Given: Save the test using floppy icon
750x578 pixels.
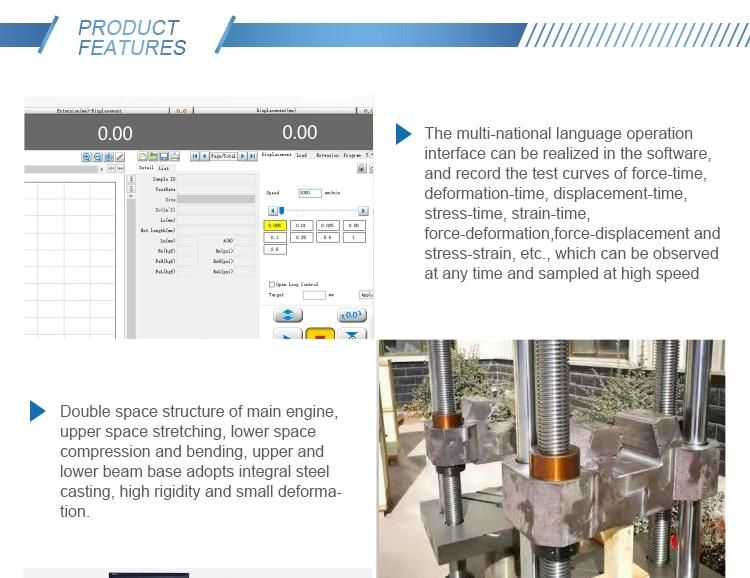Looking at the screenshot, I should pos(164,156).
